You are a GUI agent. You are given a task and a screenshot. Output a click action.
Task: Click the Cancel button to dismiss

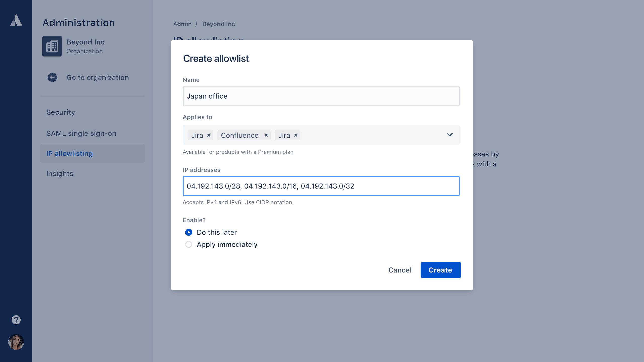click(x=400, y=270)
